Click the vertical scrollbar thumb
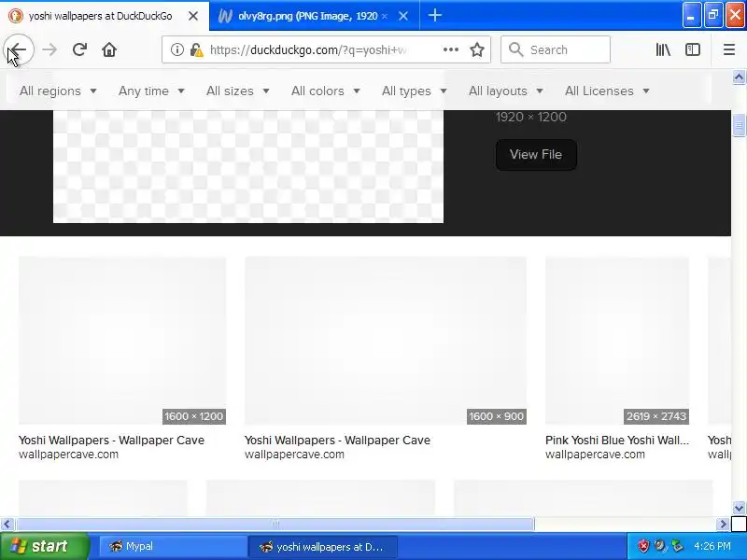The width and height of the screenshot is (747, 560). click(x=739, y=125)
